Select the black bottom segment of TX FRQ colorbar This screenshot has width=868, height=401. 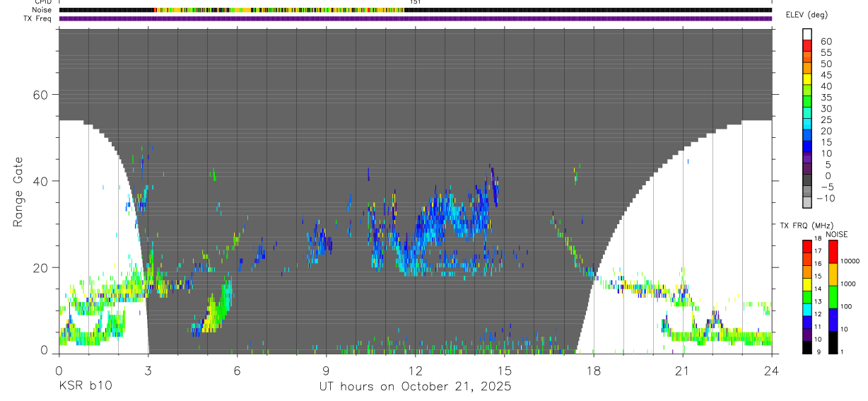pyautogui.click(x=807, y=347)
